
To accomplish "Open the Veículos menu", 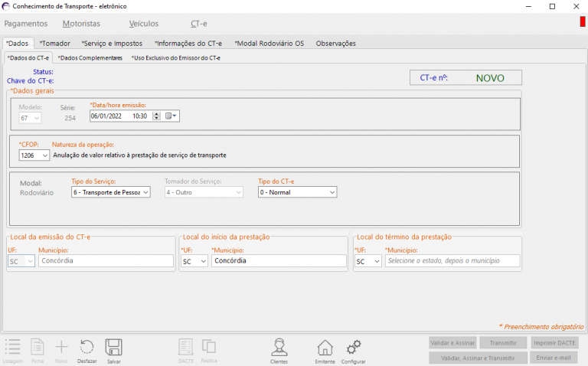I will [x=144, y=24].
